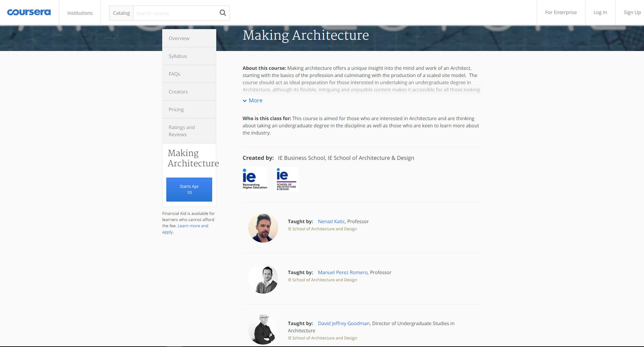Click David Jeffrey Goodman's profile photo

click(263, 330)
